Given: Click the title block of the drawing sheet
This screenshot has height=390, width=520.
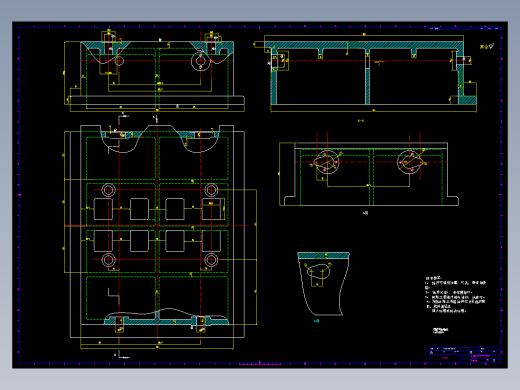Looking at the screenshot, I should click(x=465, y=355).
